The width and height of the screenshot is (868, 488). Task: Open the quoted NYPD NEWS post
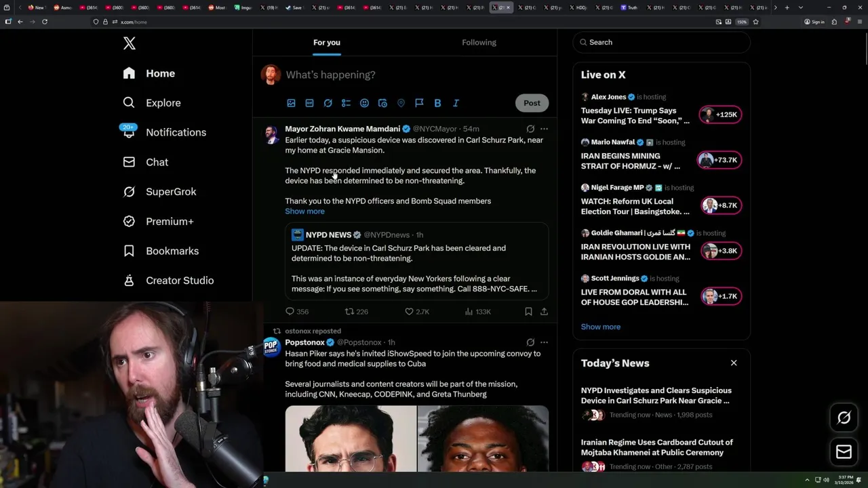416,261
